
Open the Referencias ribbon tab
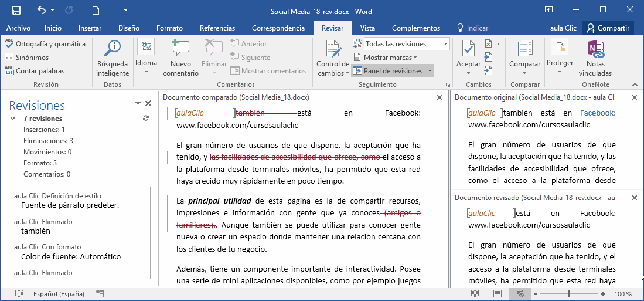[x=217, y=28]
